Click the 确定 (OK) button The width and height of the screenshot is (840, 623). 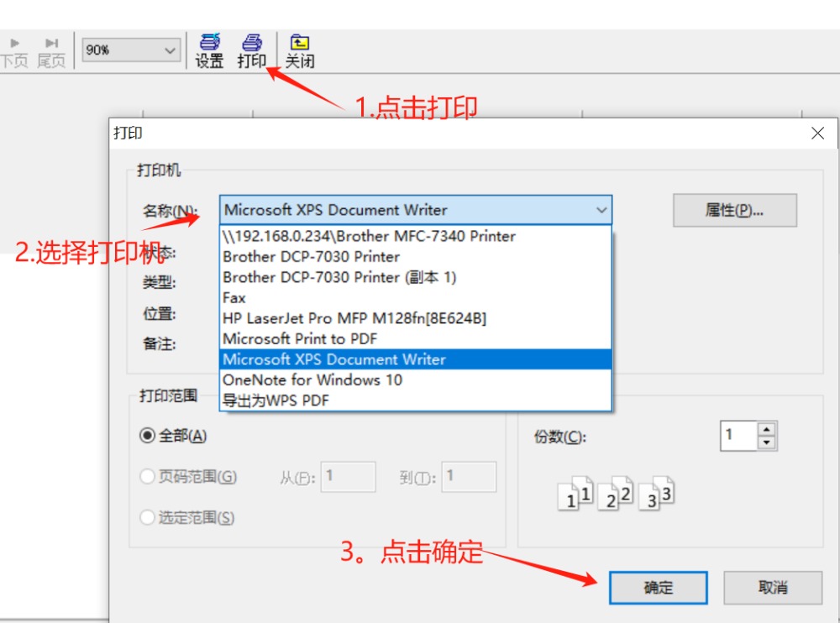click(x=658, y=588)
